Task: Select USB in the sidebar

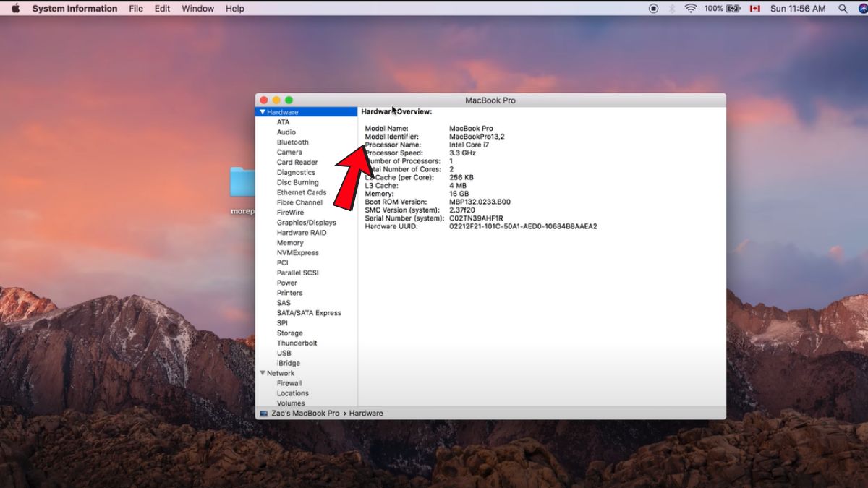Action: pyautogui.click(x=284, y=354)
